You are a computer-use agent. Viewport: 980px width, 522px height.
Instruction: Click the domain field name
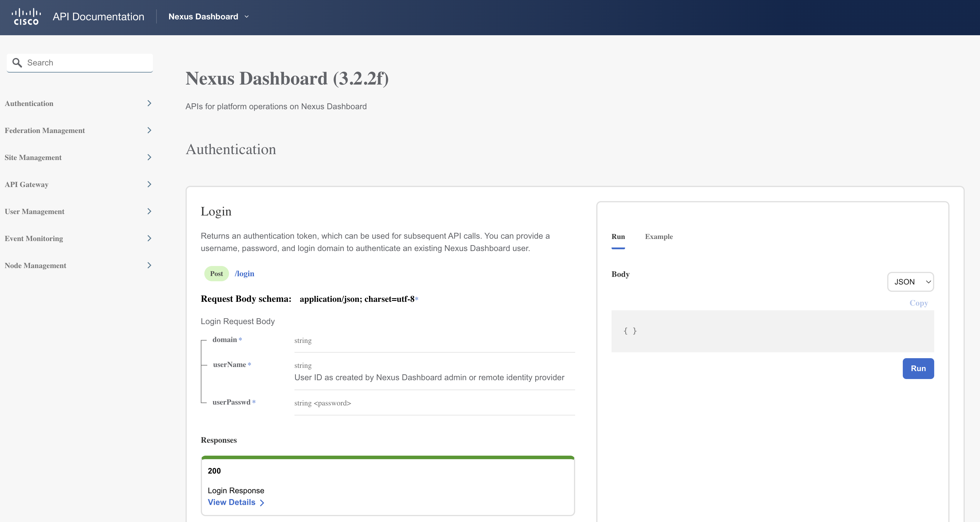pyautogui.click(x=225, y=340)
